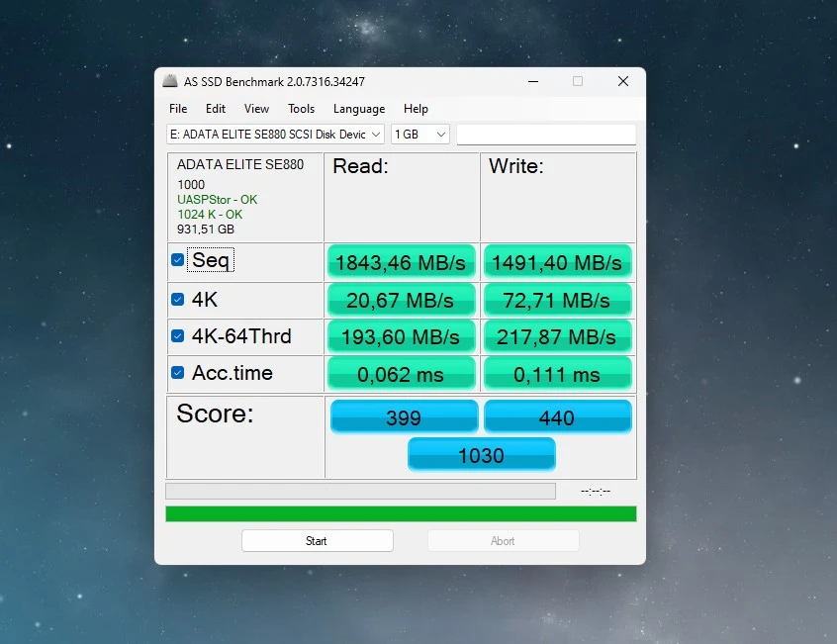This screenshot has width=837, height=644.
Task: Uncheck the Seq benchmark test
Action: point(177,259)
